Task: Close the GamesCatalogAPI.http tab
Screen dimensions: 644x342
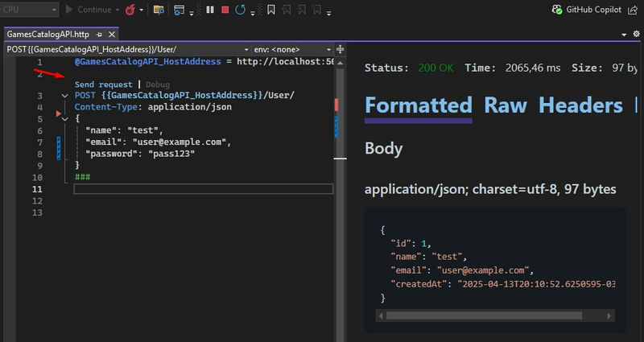Action: pyautogui.click(x=110, y=35)
